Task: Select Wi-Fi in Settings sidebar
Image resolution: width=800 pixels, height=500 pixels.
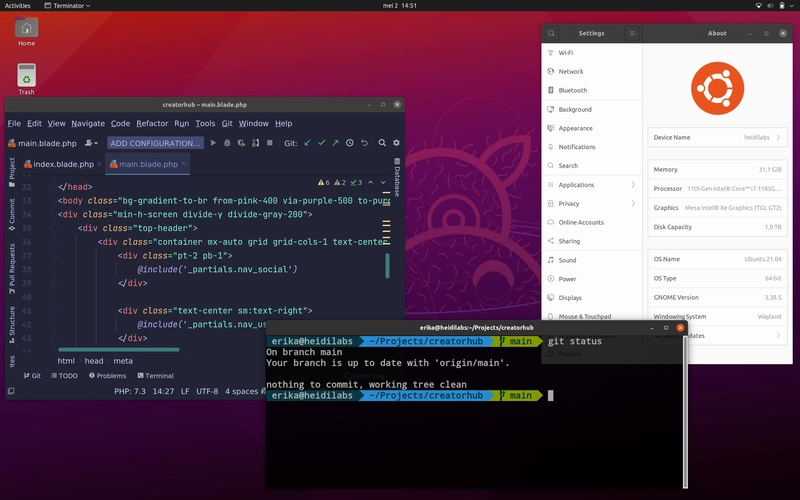Action: [591, 53]
